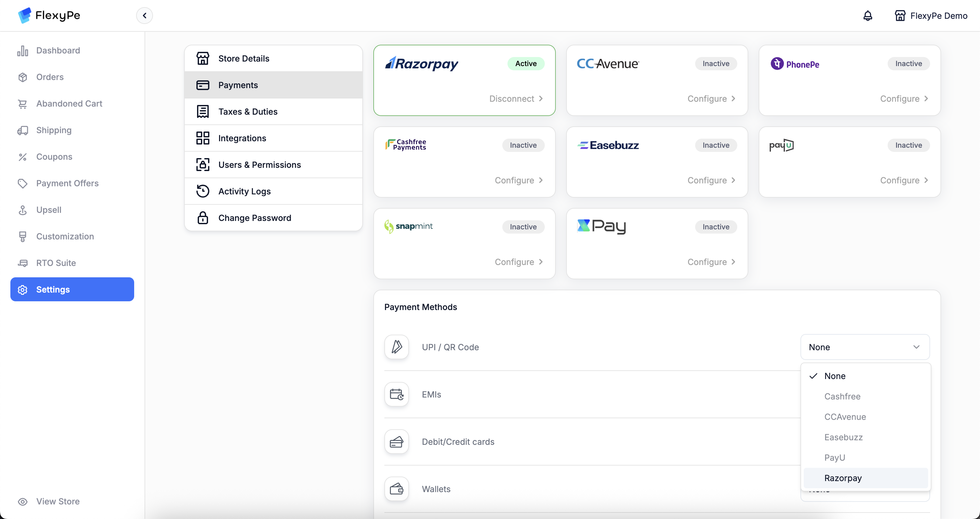
Task: Click the Wallets icon
Action: tap(396, 489)
